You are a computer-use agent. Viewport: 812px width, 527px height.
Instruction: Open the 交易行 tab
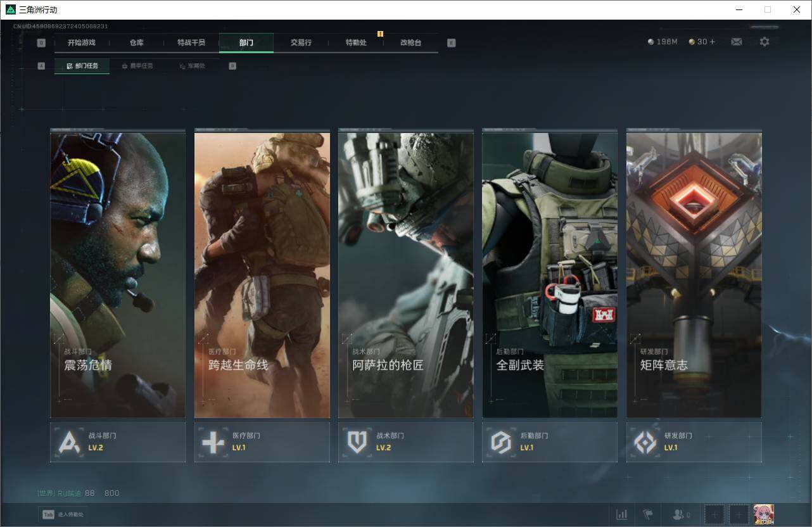pos(301,42)
